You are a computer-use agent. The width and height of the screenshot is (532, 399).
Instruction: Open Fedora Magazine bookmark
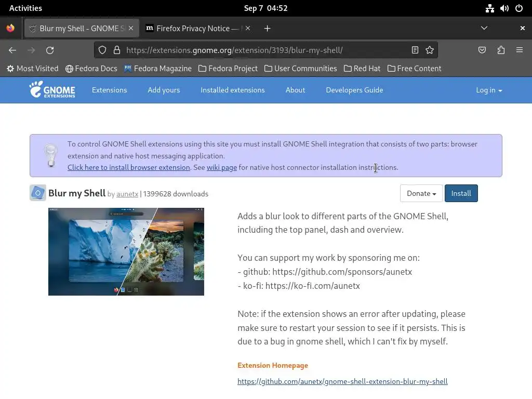click(158, 69)
